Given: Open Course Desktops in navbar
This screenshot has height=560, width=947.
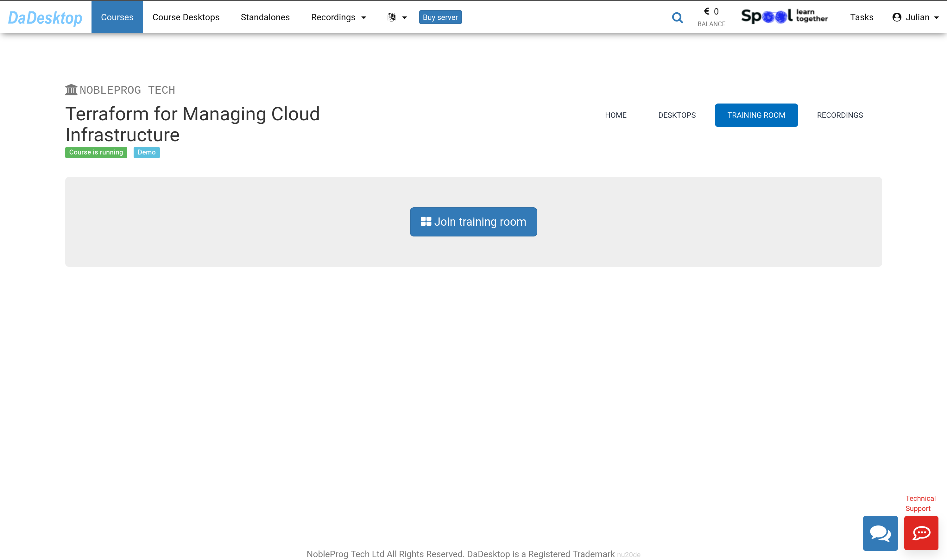Looking at the screenshot, I should (186, 17).
